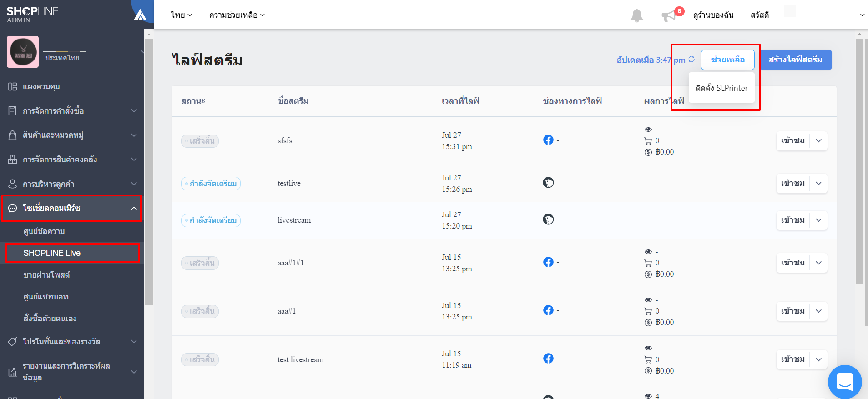Viewport: 868px width, 399px height.
Task: Open dropdown arrow beside เข้าชม for aaa#1
Action: (x=818, y=311)
